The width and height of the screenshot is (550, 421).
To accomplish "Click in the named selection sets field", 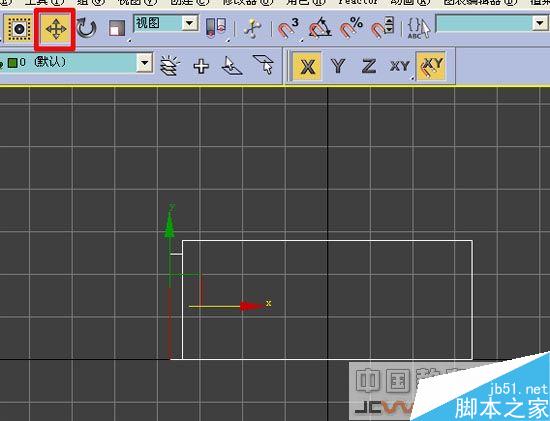I will pos(484,23).
